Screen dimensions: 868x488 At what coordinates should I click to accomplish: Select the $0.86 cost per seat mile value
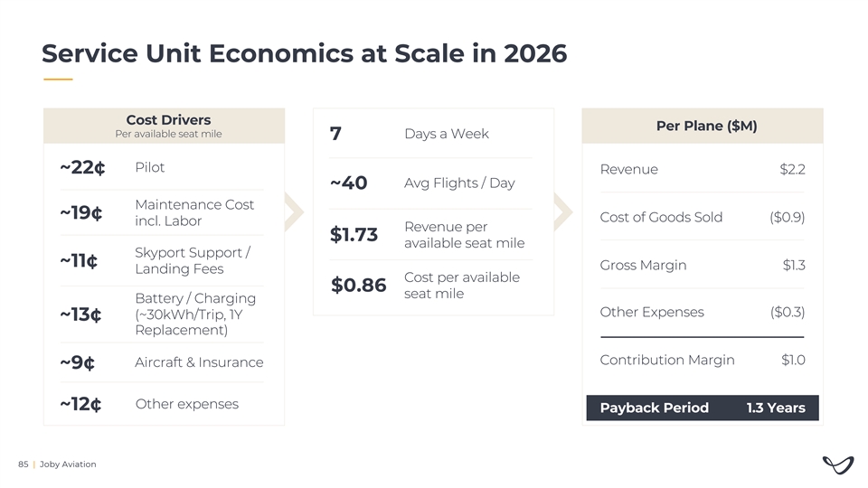pos(358,286)
